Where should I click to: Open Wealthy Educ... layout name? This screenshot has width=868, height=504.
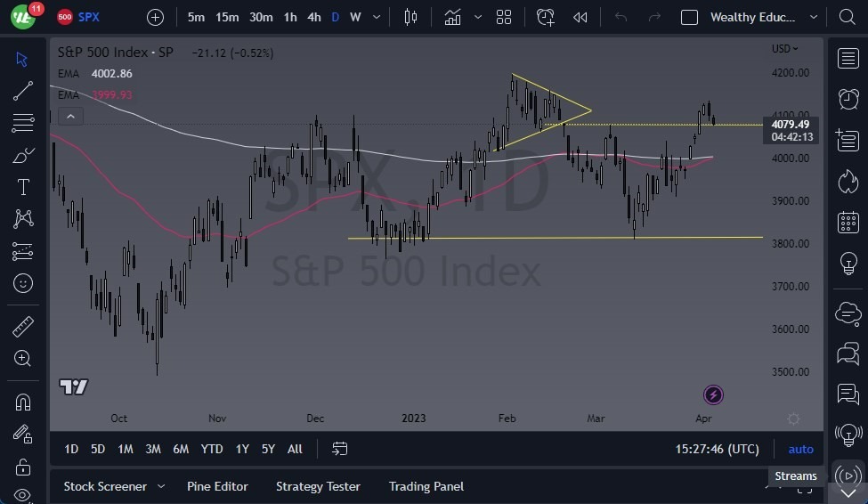coord(752,17)
